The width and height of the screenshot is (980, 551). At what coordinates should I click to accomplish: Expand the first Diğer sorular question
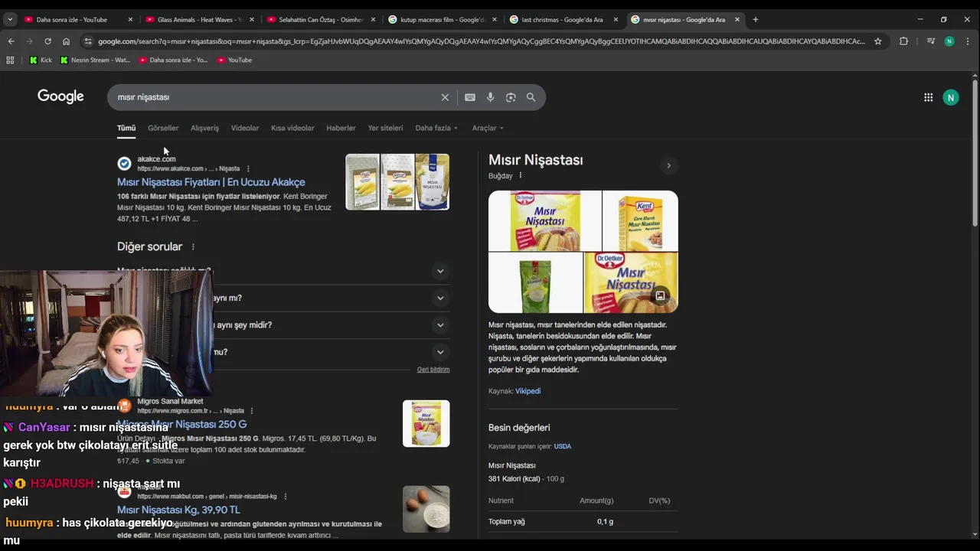pos(440,271)
